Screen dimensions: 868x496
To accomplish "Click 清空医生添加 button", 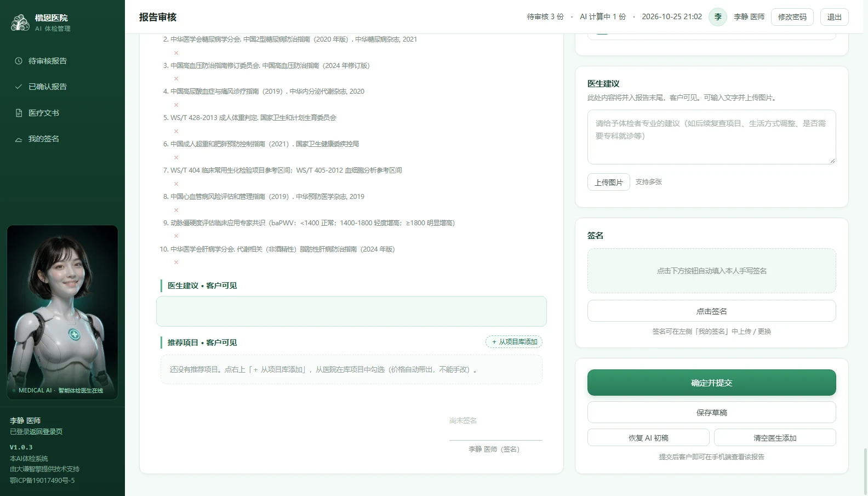I will pyautogui.click(x=775, y=437).
